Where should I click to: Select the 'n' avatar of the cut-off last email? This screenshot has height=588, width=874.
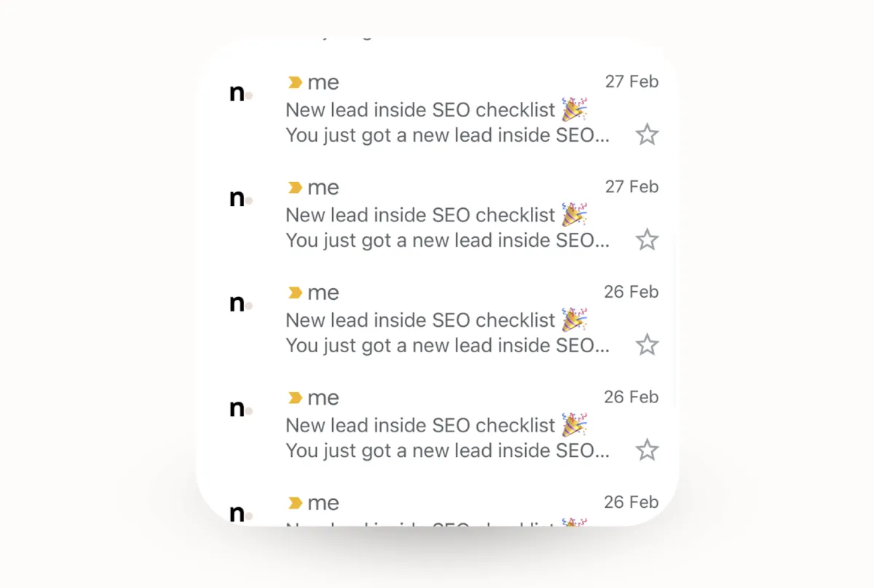click(240, 514)
